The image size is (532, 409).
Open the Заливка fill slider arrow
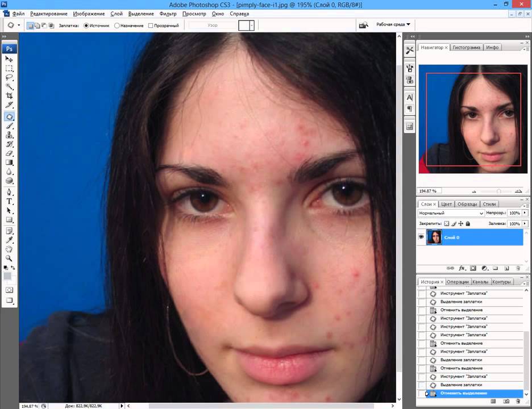pos(525,223)
